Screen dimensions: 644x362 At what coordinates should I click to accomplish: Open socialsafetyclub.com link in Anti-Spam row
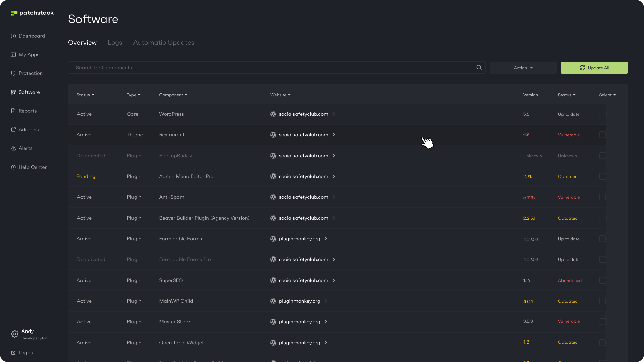(304, 197)
